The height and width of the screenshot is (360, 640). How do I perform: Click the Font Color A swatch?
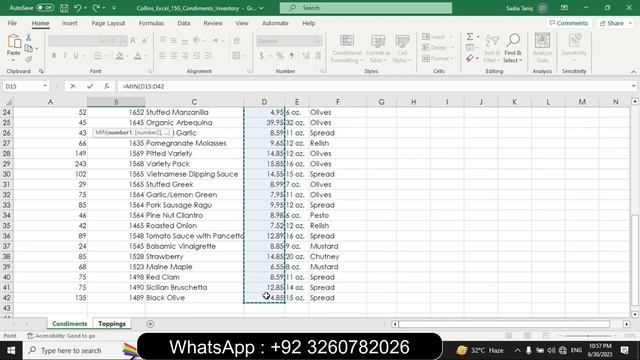[138, 56]
